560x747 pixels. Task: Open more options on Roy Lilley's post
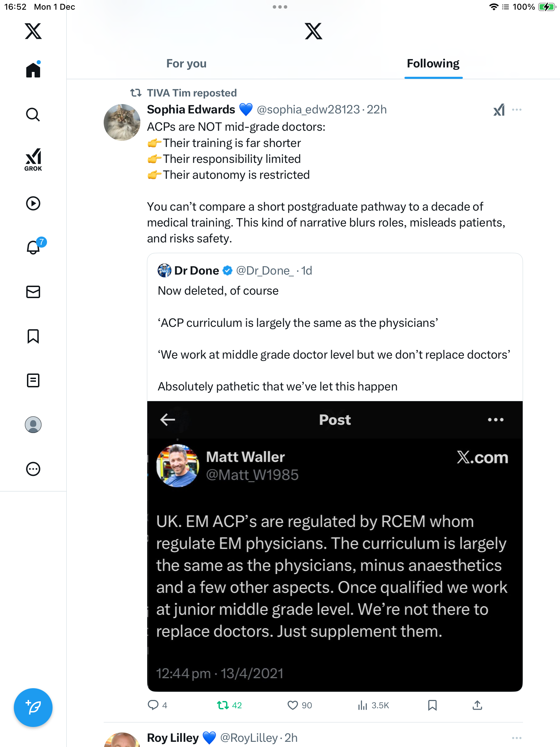517,738
